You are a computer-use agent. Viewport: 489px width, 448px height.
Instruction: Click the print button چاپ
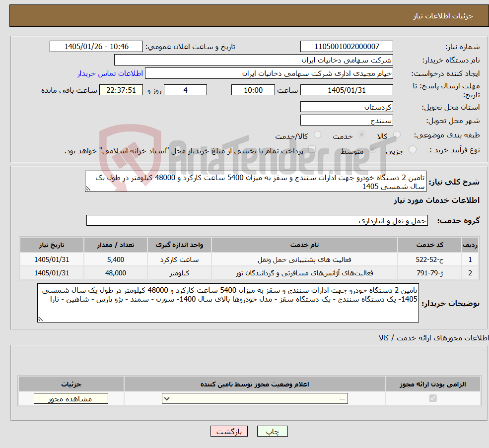tap(272, 431)
